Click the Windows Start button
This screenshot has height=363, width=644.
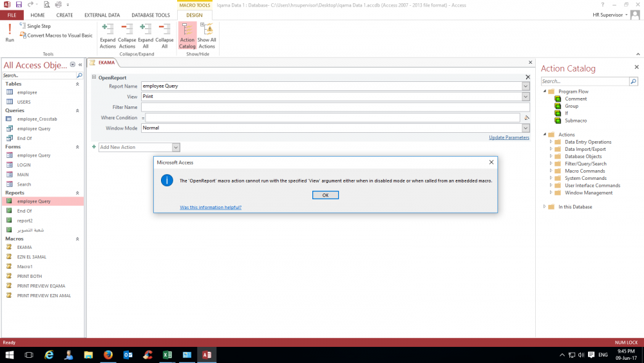(9, 355)
